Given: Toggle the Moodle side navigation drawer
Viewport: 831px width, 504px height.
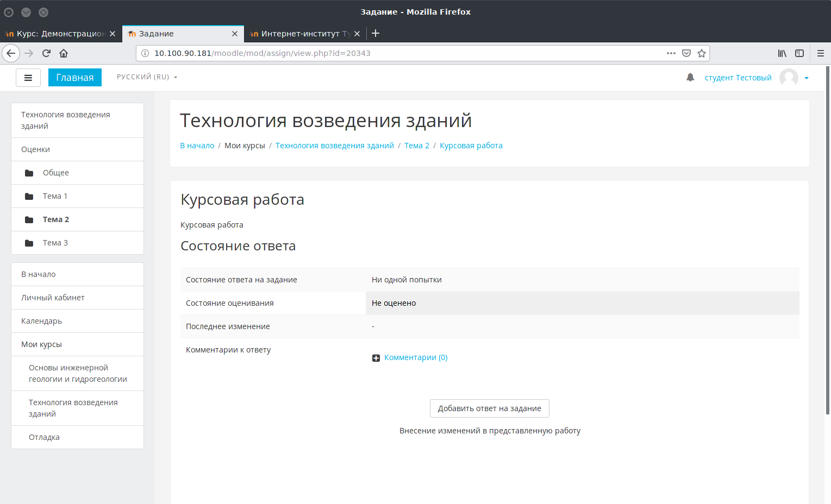Looking at the screenshot, I should click(x=28, y=78).
